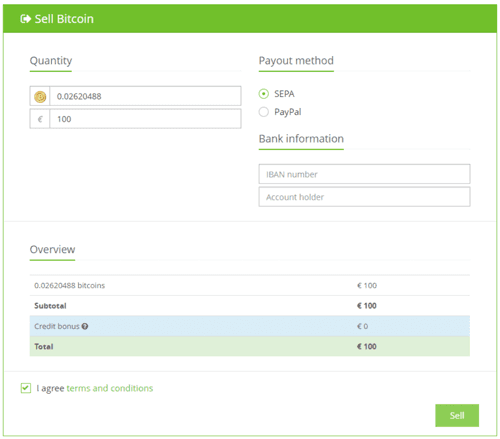
Task: Click the € 100 value in Total row
Action: 367,346
